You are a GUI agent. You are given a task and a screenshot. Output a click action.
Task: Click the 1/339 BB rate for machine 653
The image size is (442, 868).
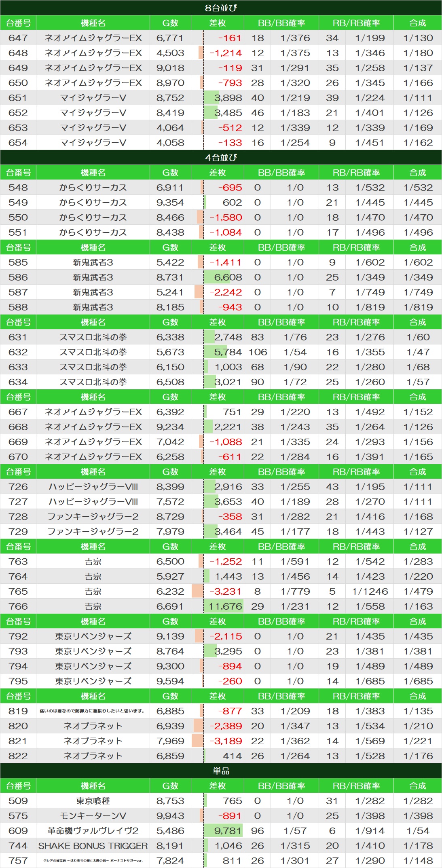[295, 128]
